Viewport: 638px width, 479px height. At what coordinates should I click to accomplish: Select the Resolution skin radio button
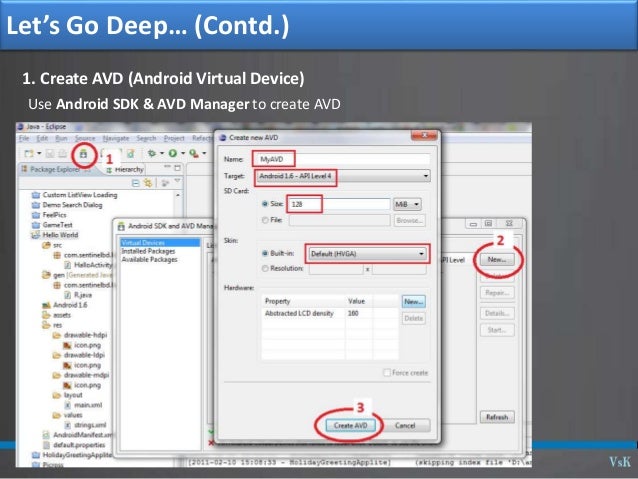(265, 269)
